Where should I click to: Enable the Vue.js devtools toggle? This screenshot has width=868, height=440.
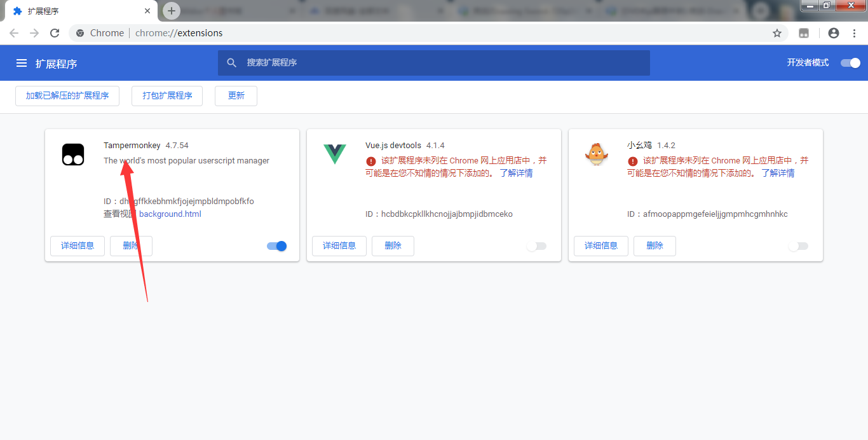coord(537,246)
